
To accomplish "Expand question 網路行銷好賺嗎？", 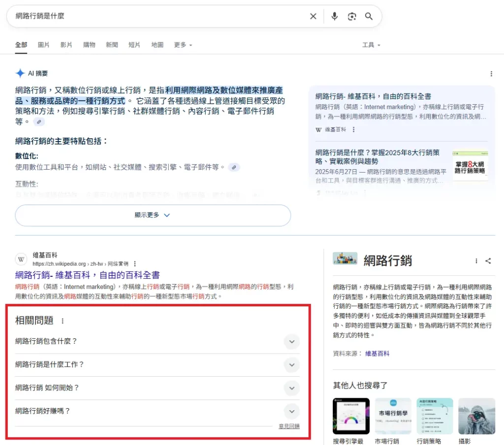I will coord(157,411).
